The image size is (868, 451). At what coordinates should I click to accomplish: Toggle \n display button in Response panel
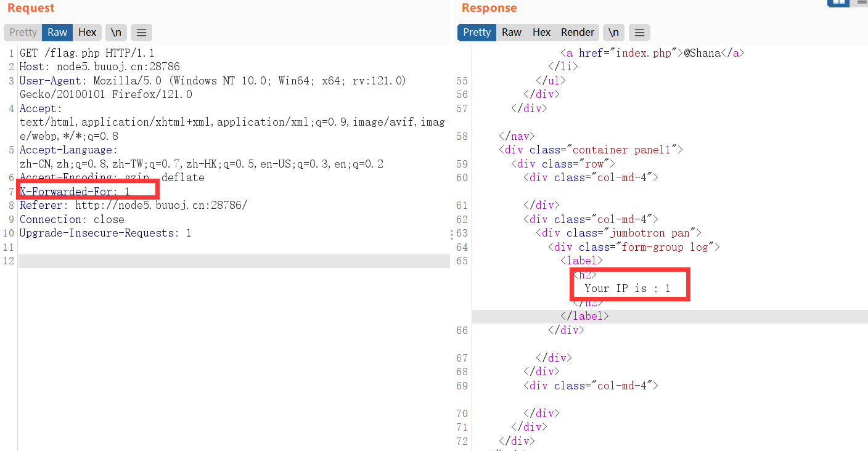(613, 33)
